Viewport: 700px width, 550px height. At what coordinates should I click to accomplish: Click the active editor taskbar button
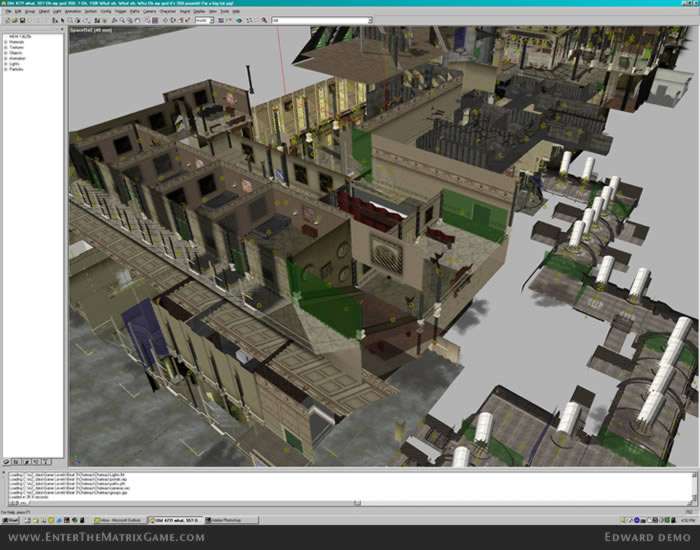coord(175,520)
